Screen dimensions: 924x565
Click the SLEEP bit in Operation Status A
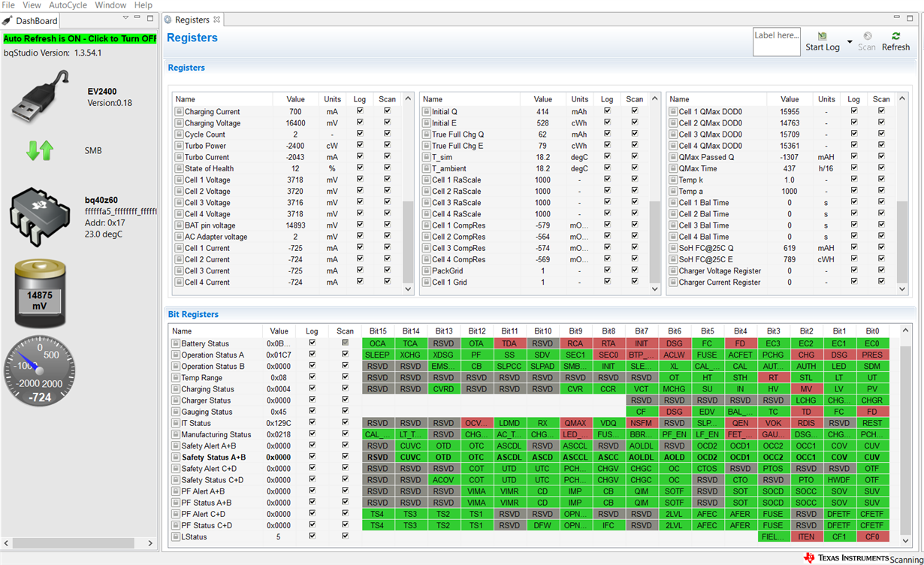pyautogui.click(x=378, y=355)
